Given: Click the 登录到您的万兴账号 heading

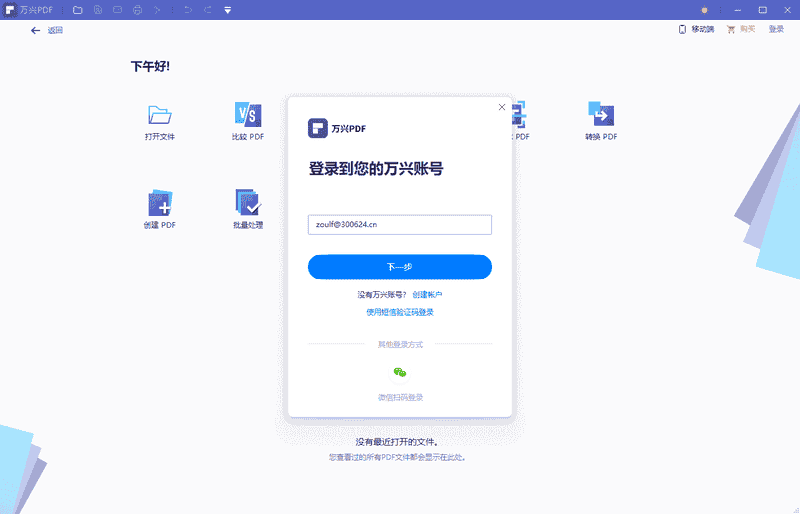Looking at the screenshot, I should click(x=376, y=168).
